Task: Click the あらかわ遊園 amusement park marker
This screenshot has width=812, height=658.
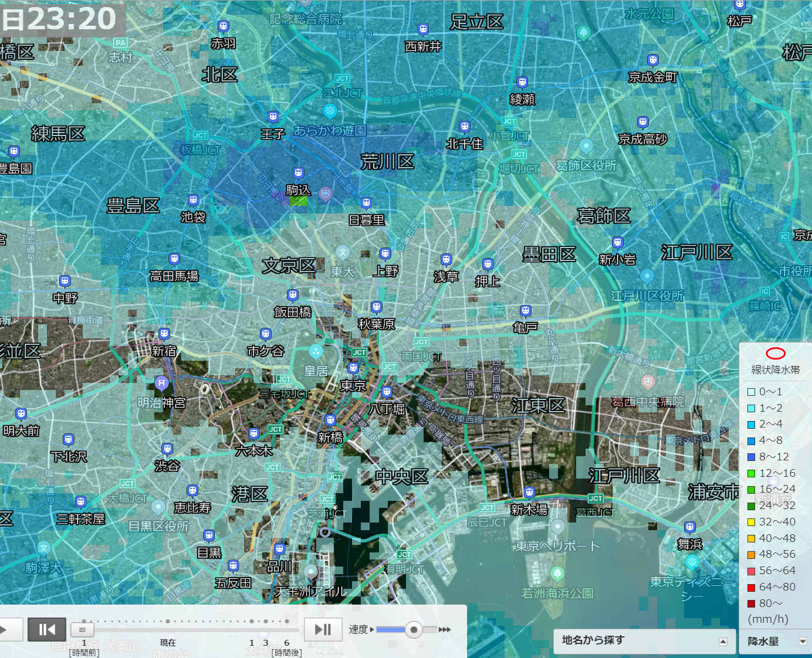Action: click(330, 110)
